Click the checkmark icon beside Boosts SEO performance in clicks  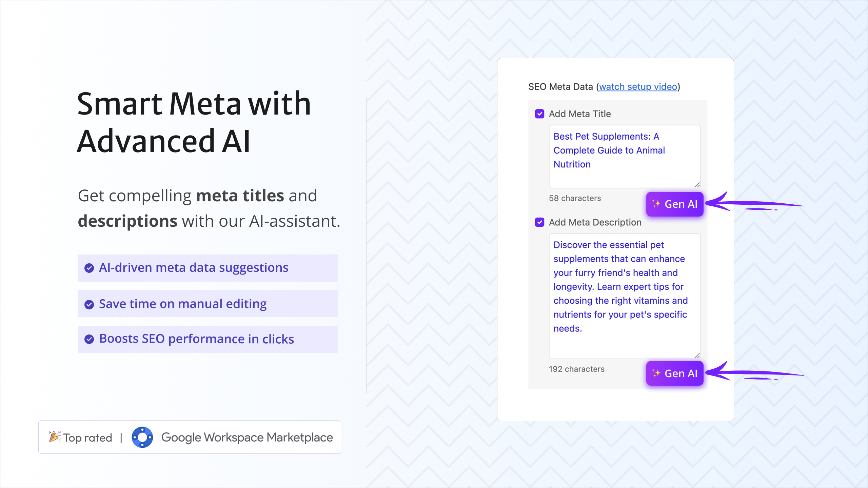point(90,339)
